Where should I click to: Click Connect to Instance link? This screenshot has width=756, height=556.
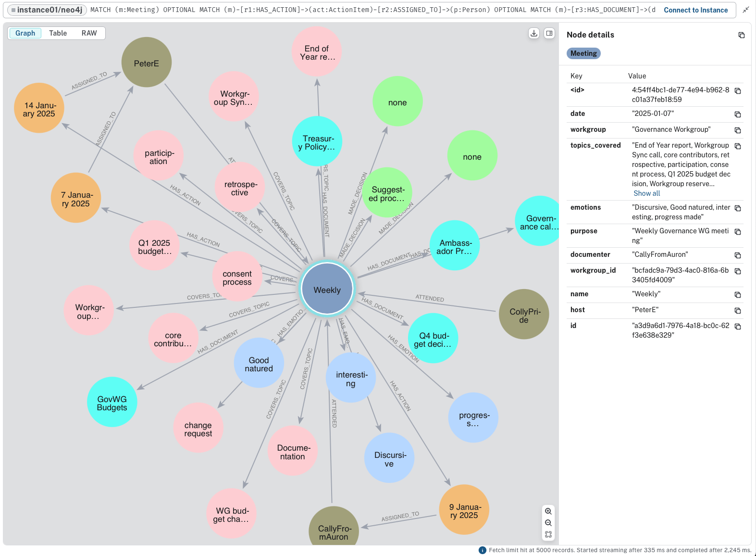pyautogui.click(x=695, y=10)
